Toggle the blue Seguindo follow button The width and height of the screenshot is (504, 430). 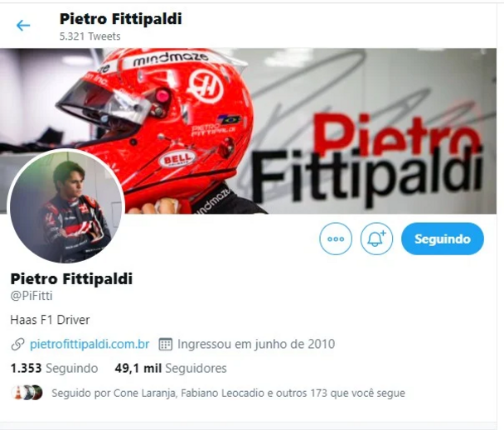pyautogui.click(x=443, y=239)
